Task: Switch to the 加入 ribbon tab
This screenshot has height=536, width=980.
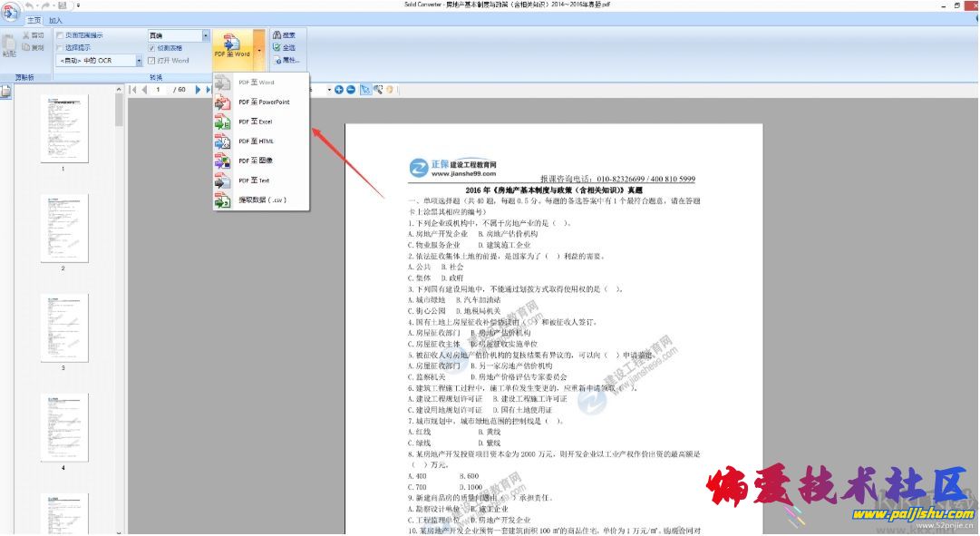Action: pos(56,19)
